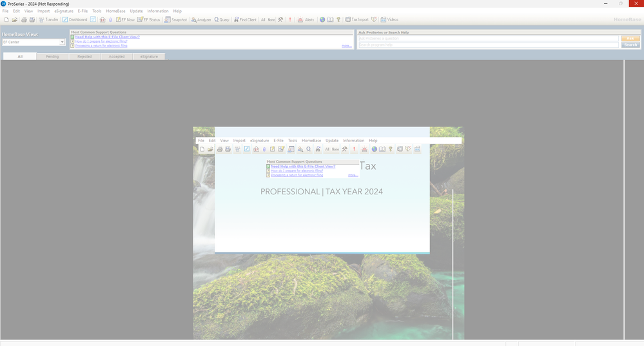Expand the HomeBase View EF Center dropdown
Image resolution: width=644 pixels, height=346 pixels.
pyautogui.click(x=63, y=43)
